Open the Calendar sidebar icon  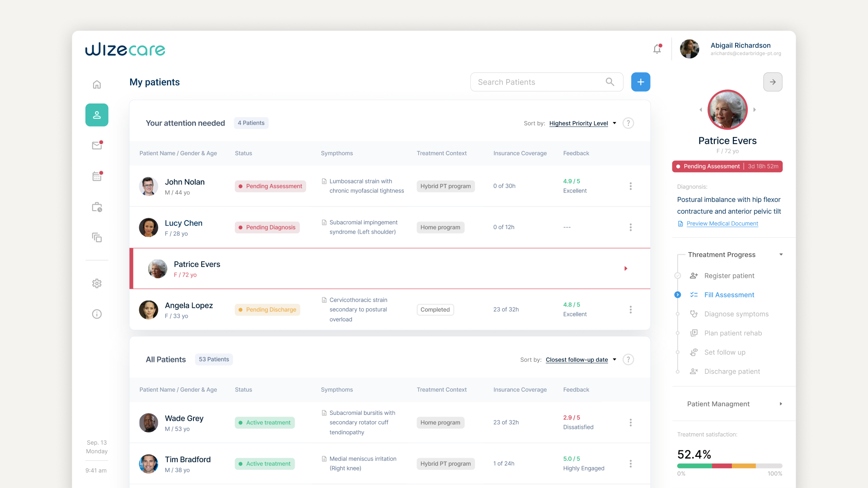97,176
